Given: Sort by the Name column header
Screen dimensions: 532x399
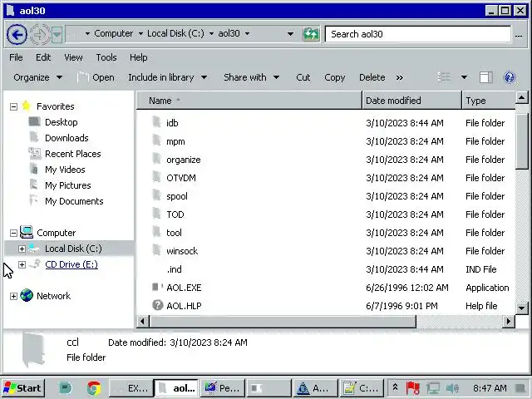Looking at the screenshot, I should (249, 101).
